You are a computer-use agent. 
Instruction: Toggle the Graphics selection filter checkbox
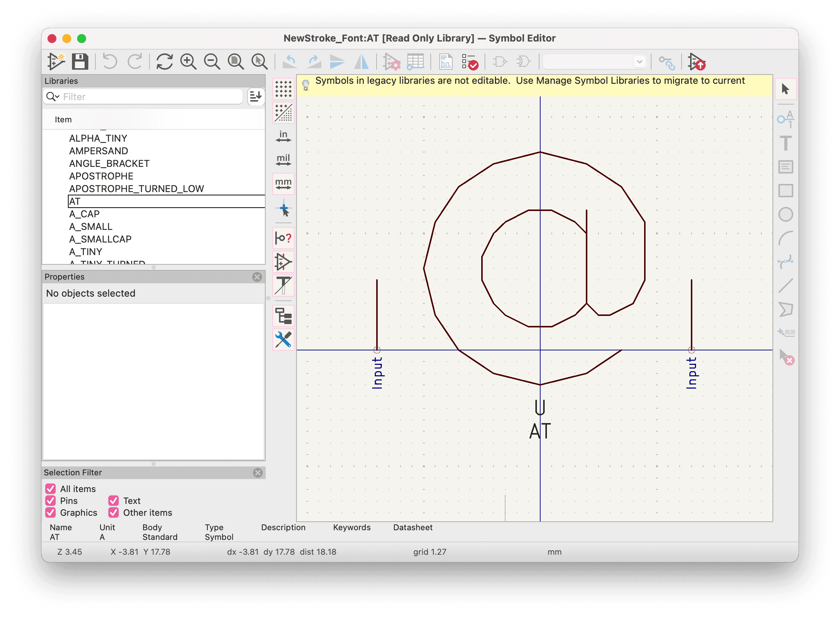50,513
